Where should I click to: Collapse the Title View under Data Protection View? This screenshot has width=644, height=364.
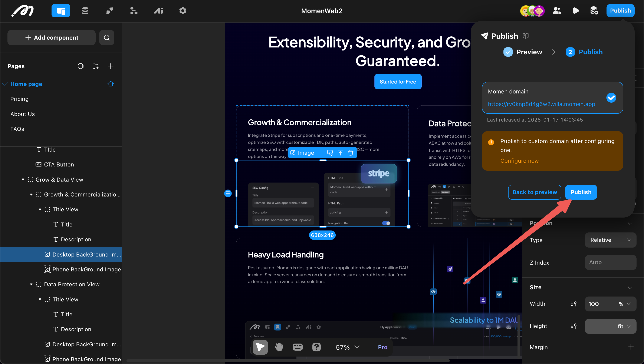40,299
